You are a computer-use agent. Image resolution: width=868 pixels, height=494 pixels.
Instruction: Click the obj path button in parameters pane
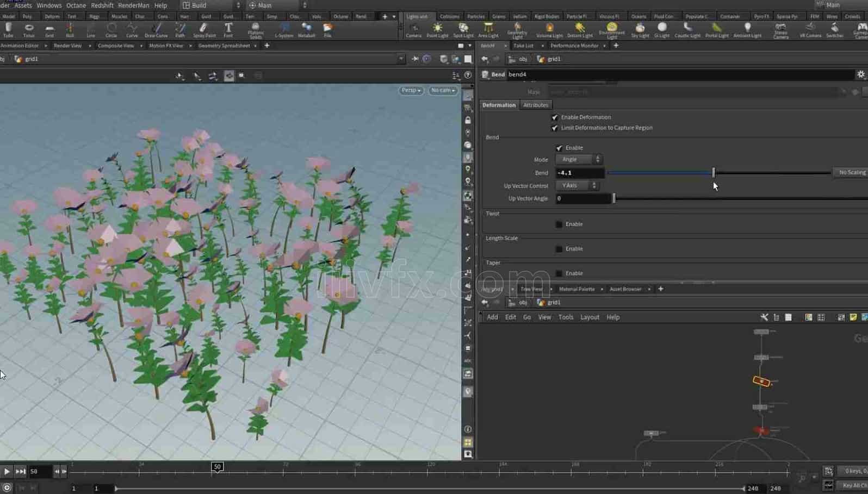518,59
